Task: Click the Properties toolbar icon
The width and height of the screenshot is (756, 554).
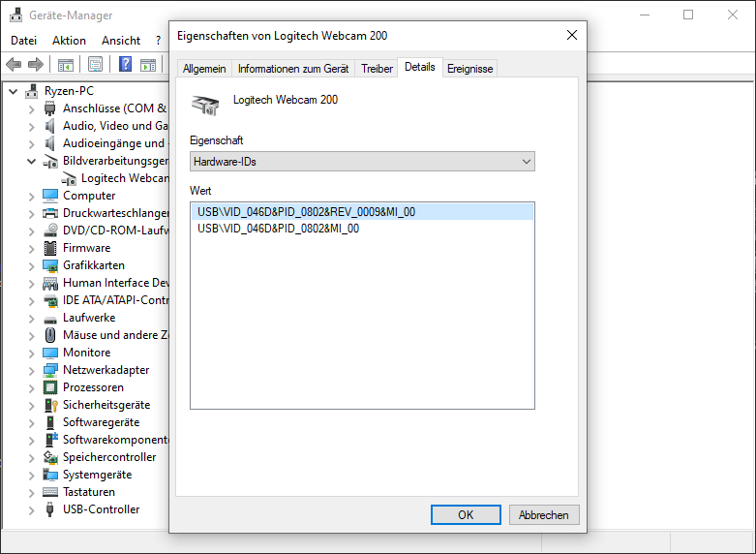Action: click(95, 64)
